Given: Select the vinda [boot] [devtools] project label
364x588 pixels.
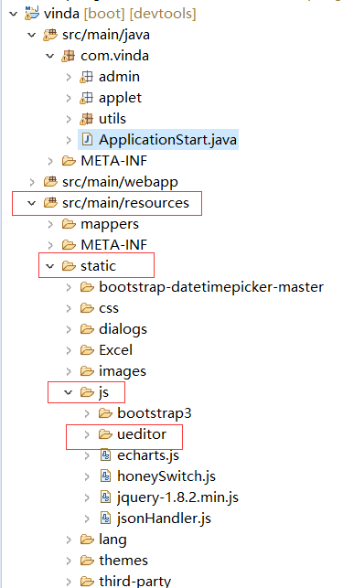Looking at the screenshot, I should (x=120, y=14).
